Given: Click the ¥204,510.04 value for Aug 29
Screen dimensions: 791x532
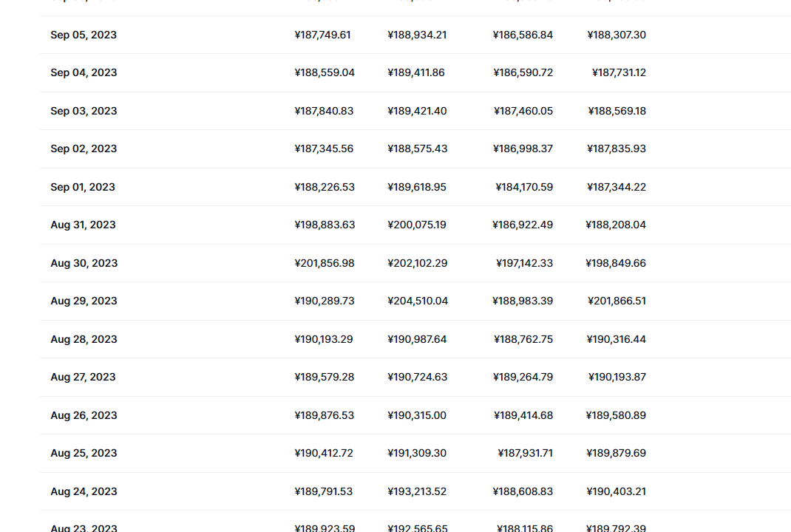Looking at the screenshot, I should 418,301.
